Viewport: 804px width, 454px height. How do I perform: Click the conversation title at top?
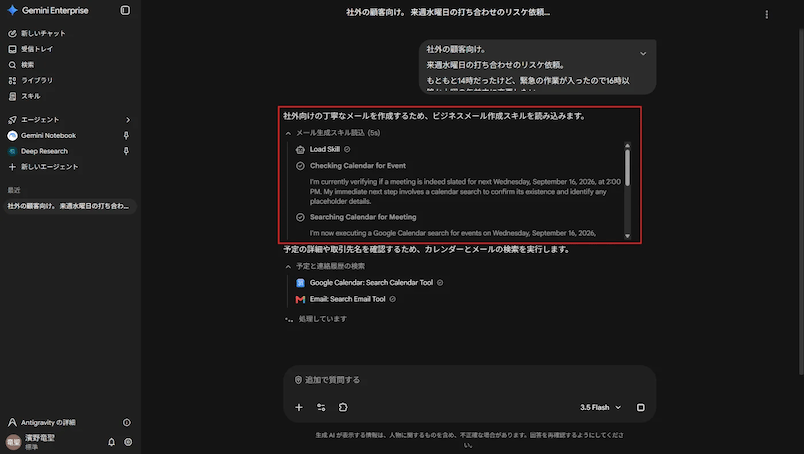pos(448,12)
